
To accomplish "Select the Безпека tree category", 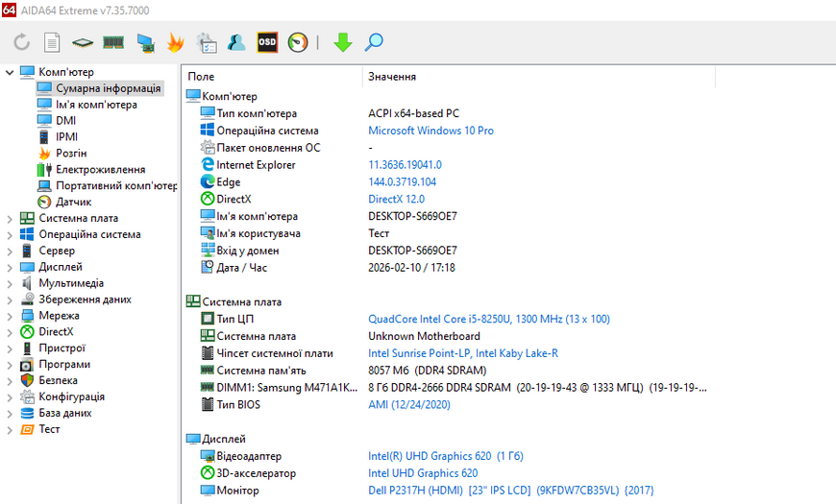I will 58,380.
